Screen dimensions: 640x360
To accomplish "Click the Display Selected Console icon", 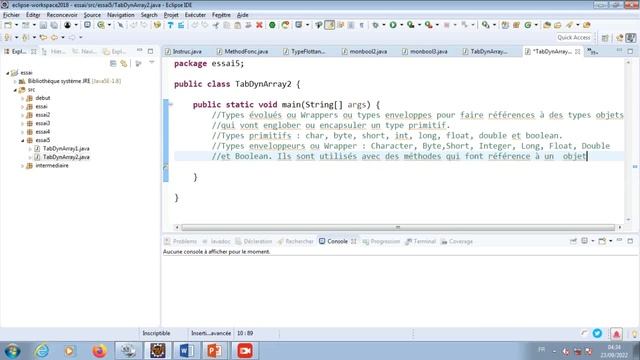I will [584, 241].
